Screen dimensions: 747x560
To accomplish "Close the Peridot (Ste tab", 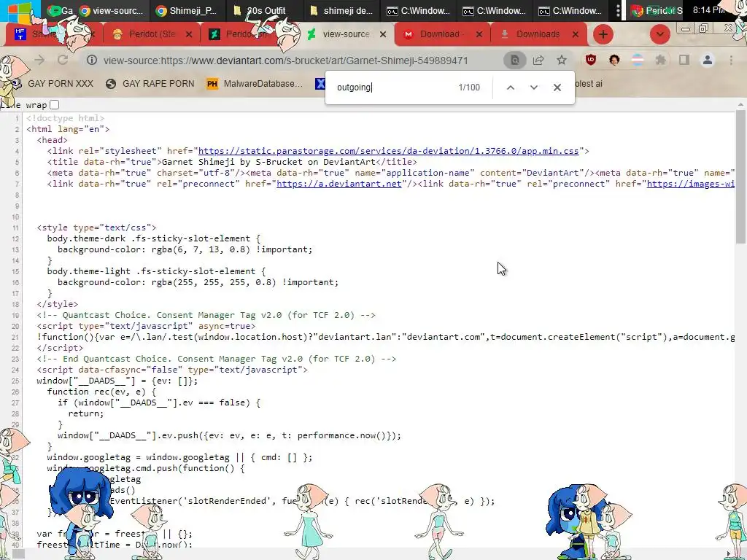I will (189, 34).
